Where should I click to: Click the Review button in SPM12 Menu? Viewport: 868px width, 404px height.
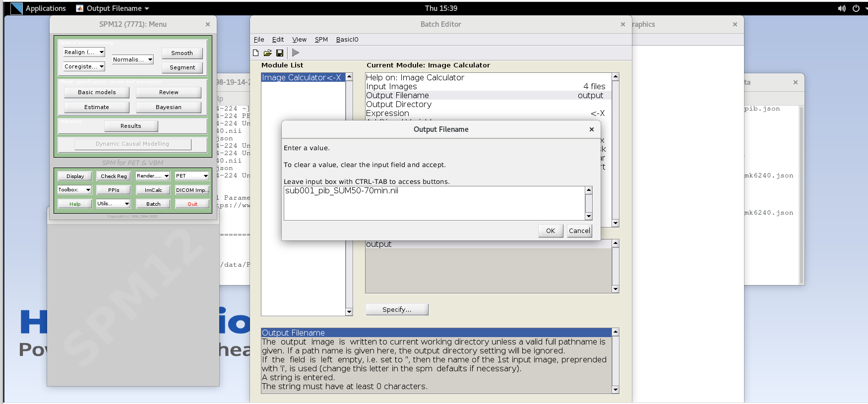point(169,92)
